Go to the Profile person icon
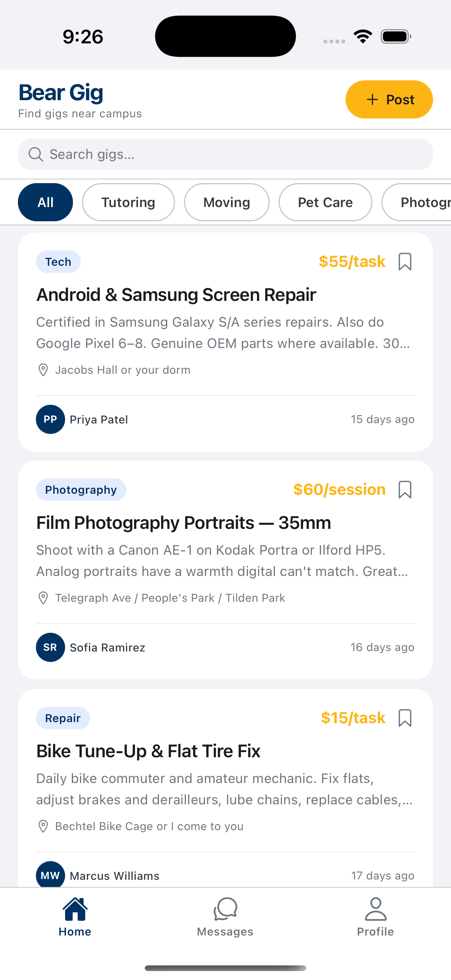 tap(375, 909)
